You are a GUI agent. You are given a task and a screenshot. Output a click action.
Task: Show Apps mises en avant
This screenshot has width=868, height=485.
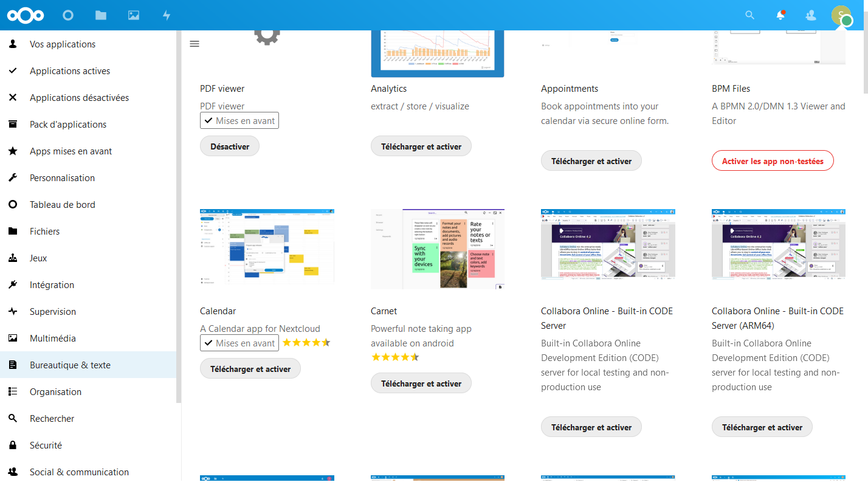[88, 151]
